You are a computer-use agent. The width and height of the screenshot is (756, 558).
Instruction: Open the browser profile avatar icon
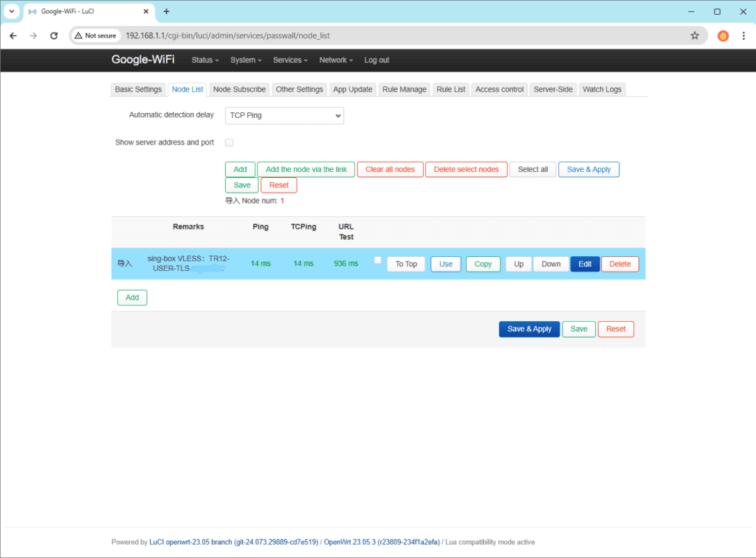click(723, 35)
